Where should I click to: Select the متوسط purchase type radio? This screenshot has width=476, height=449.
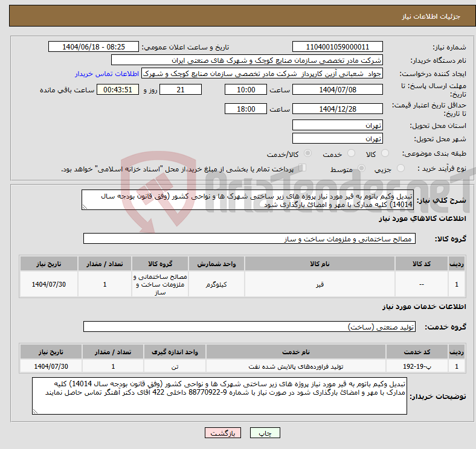(361, 168)
